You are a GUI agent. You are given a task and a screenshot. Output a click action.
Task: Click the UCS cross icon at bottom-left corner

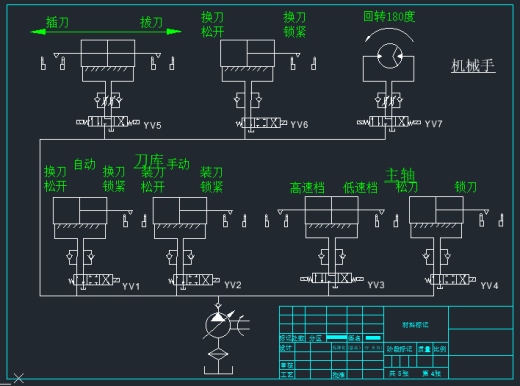coord(18,378)
